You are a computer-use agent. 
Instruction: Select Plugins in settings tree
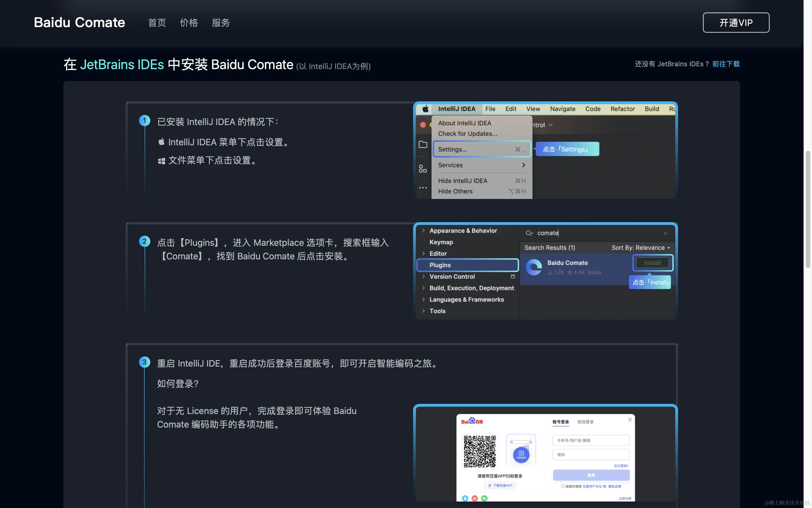tap(467, 265)
